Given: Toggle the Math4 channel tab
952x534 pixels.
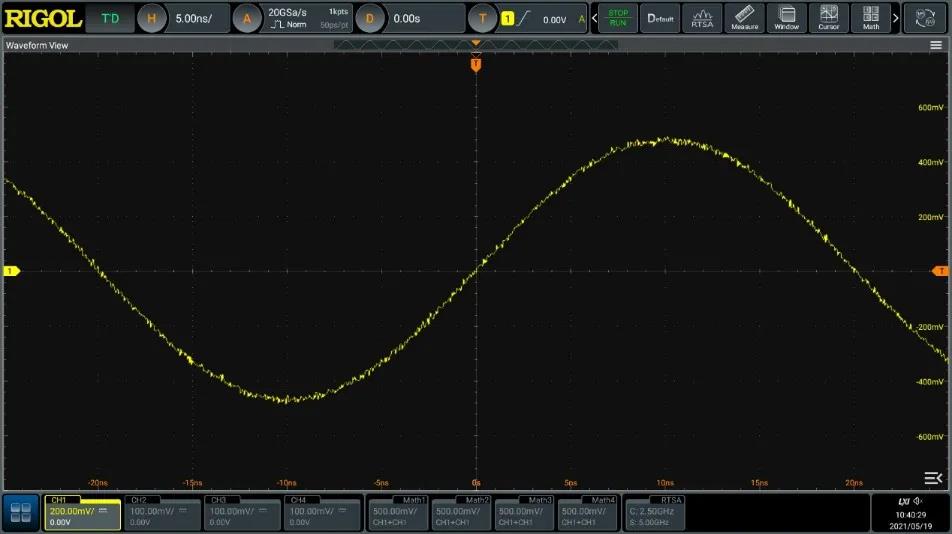Looking at the screenshot, I should pos(588,513).
